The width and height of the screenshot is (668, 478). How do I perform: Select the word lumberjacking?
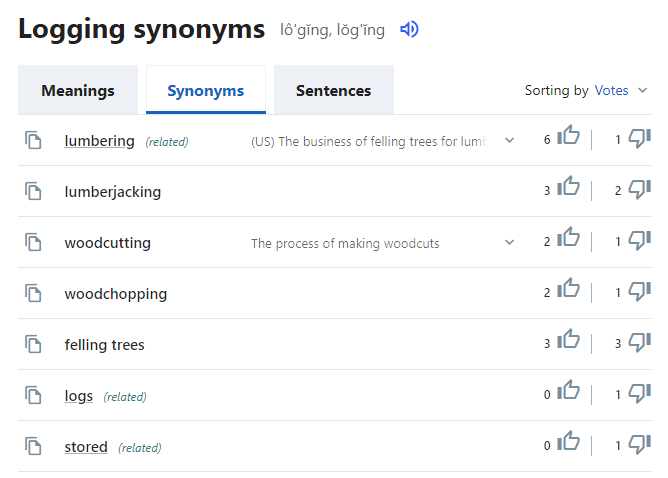pos(112,192)
